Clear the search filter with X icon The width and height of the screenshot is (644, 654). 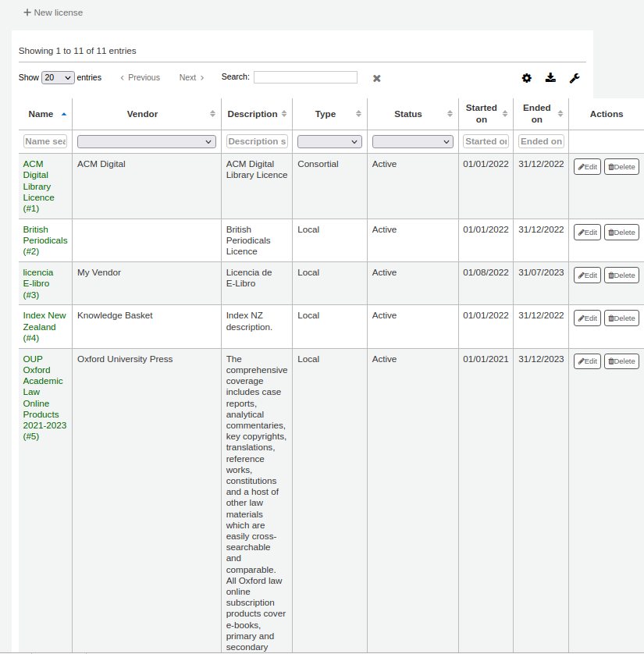[376, 78]
